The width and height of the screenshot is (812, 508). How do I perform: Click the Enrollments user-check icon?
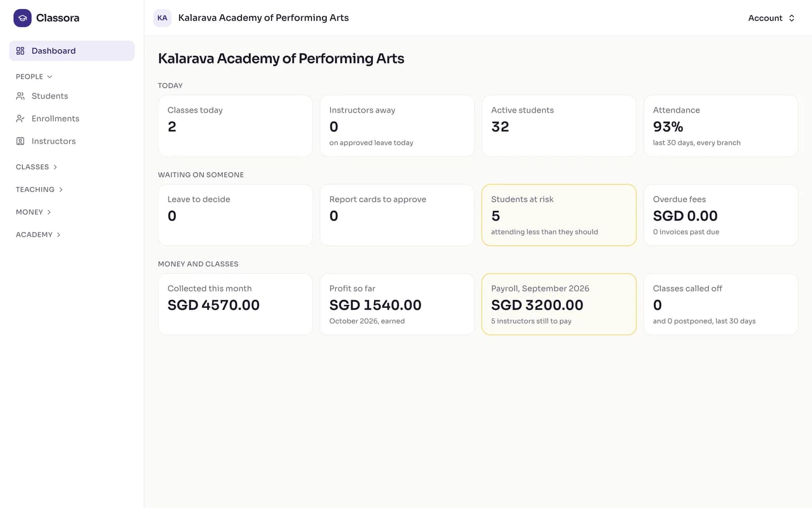coord(20,118)
